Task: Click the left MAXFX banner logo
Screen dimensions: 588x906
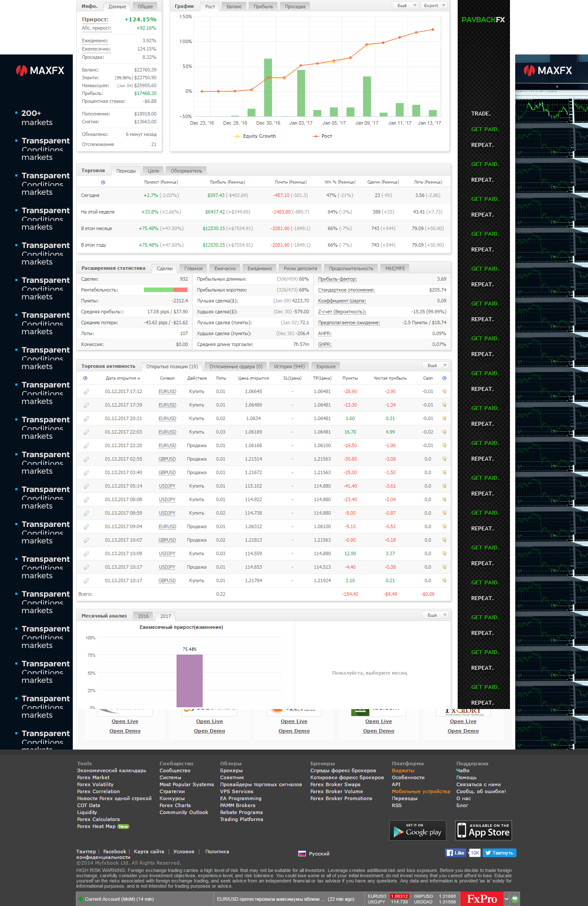Action: tap(40, 70)
